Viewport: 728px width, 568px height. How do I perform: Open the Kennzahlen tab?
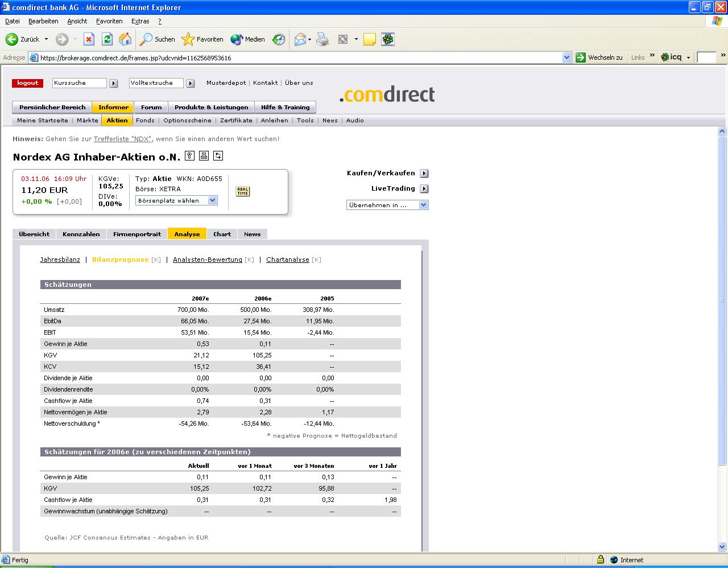point(81,234)
